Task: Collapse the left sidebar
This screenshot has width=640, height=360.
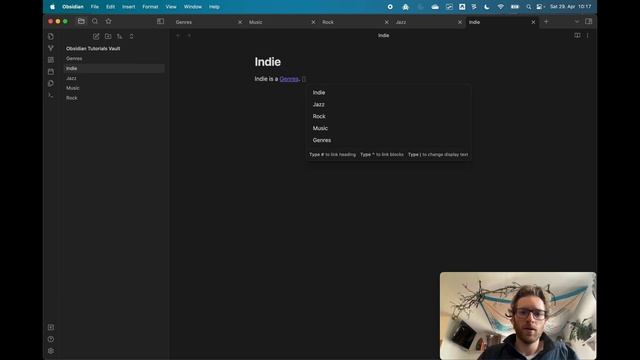Action: 160,21
